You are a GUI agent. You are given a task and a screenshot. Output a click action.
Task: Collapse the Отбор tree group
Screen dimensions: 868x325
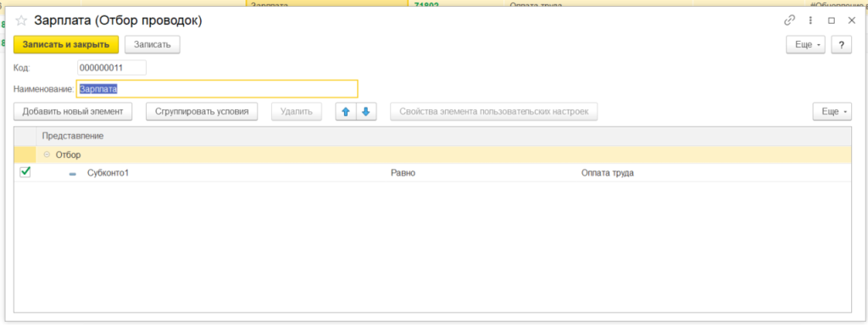click(x=47, y=154)
